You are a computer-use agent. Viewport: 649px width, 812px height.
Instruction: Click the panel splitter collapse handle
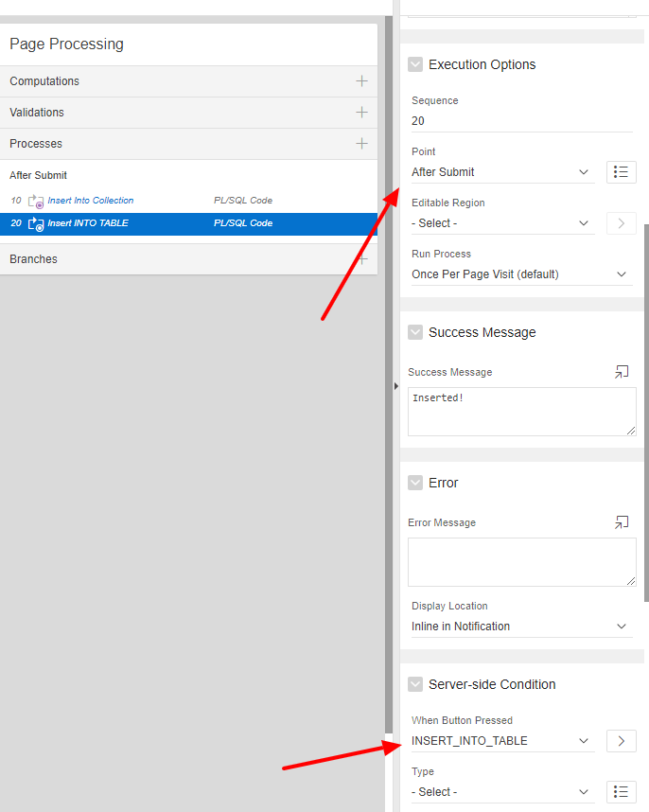click(396, 386)
